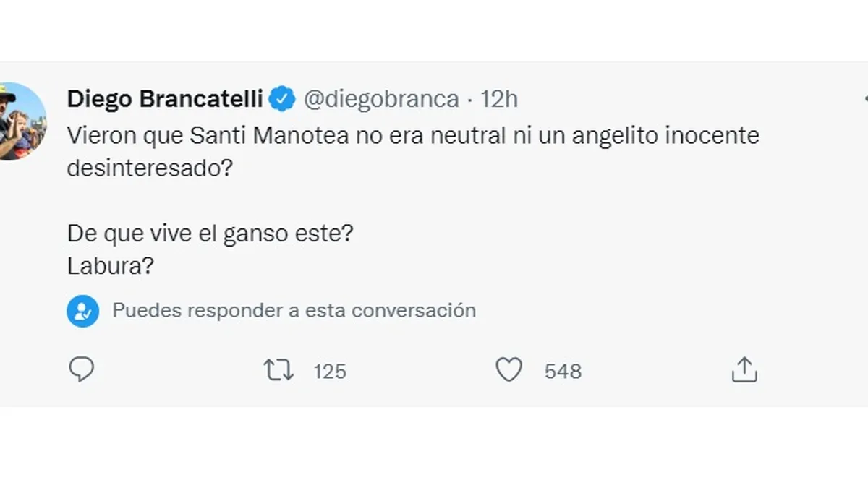This screenshot has width=868, height=488.
Task: View the 548 likes count
Action: coord(563,372)
